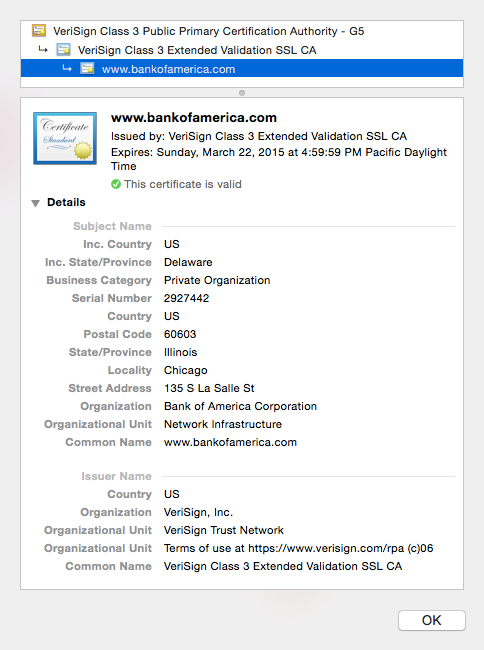Click the green valid checkmark icon
Image resolution: width=484 pixels, height=650 pixels.
click(116, 184)
